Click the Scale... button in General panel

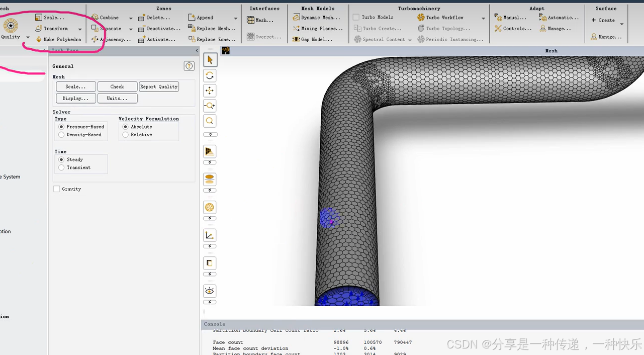click(75, 86)
